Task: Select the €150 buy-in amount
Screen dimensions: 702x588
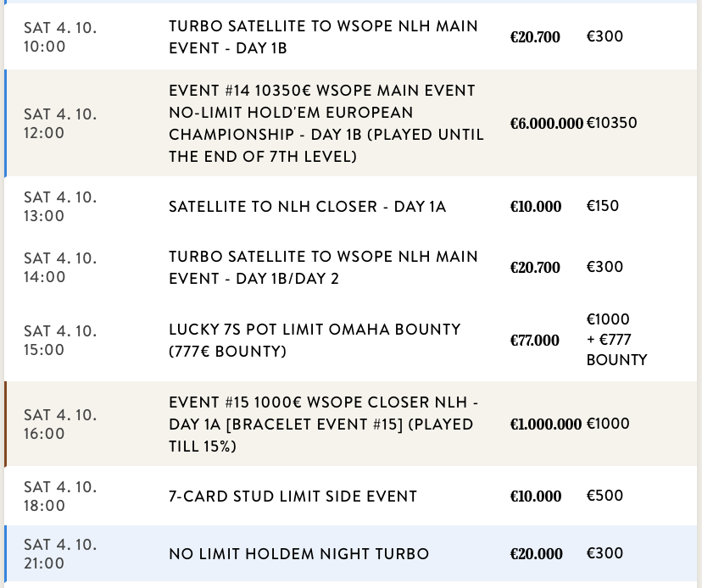Action: (x=603, y=206)
